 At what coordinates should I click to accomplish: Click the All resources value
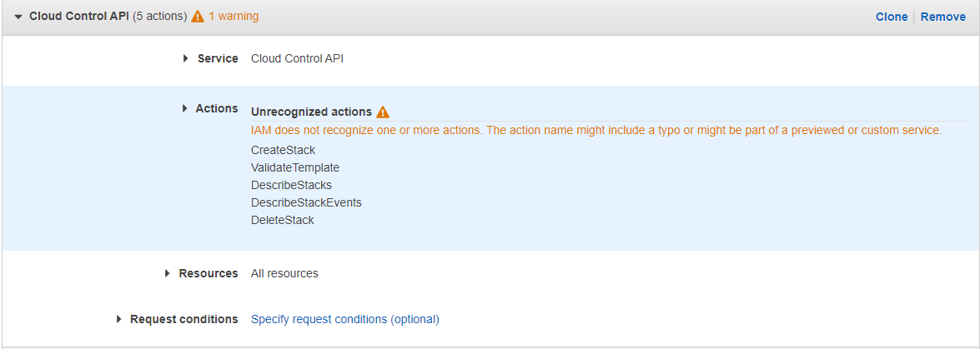(284, 273)
